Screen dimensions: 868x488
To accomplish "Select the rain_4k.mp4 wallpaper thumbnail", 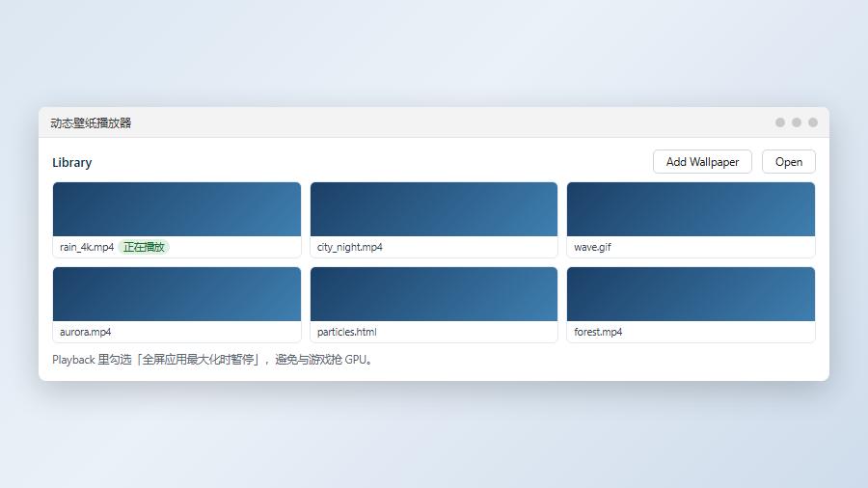I will coord(177,209).
